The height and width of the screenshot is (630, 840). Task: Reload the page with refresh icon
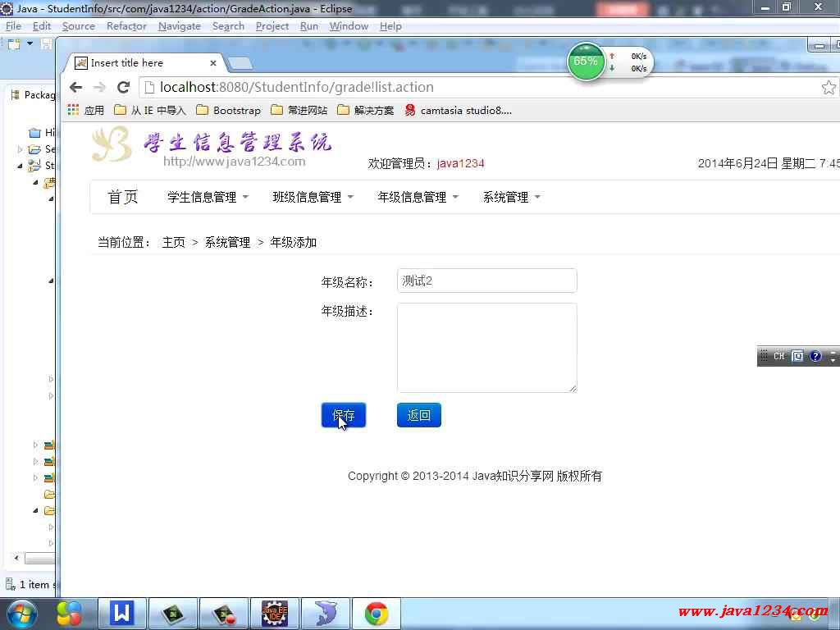tap(123, 87)
